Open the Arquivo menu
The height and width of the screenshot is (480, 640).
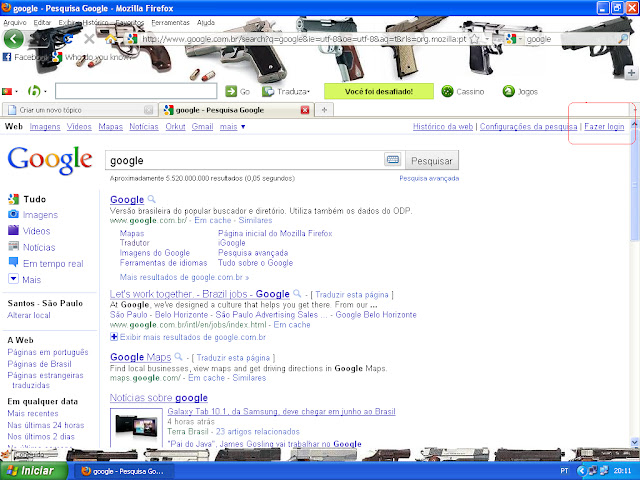[15, 22]
